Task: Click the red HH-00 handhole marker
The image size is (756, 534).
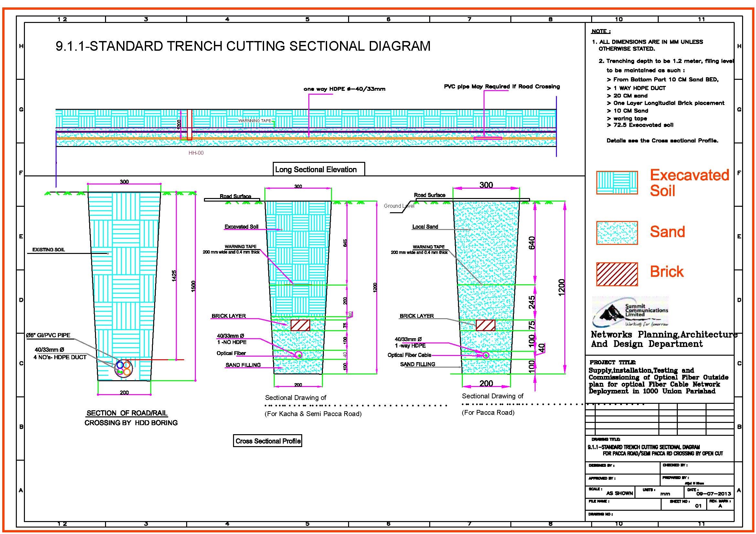Action: point(189,125)
